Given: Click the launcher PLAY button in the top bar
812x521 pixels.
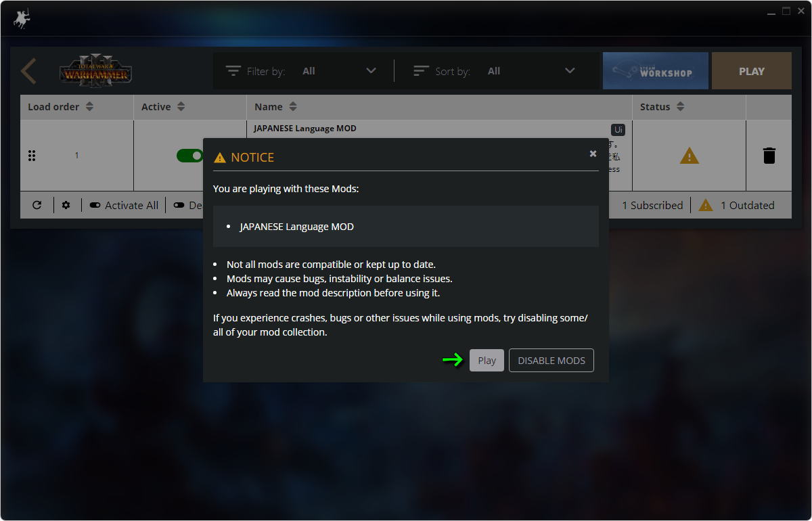Looking at the screenshot, I should pos(752,71).
